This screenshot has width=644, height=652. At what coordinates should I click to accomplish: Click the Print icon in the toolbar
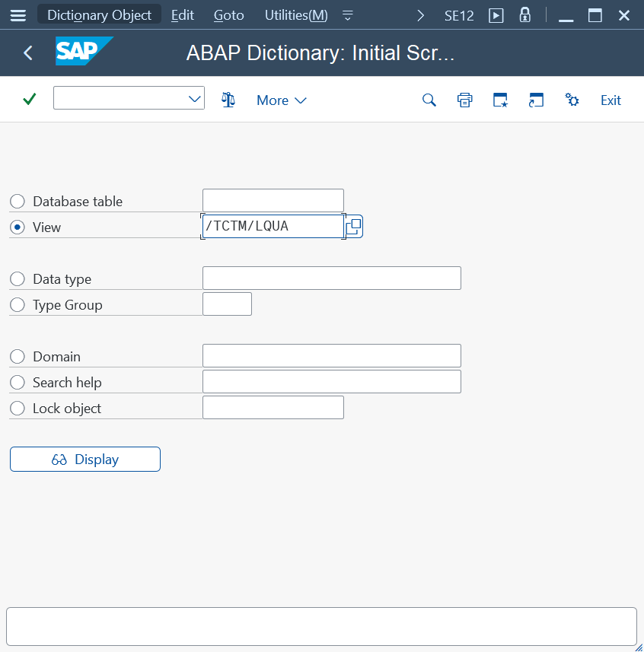tap(464, 100)
